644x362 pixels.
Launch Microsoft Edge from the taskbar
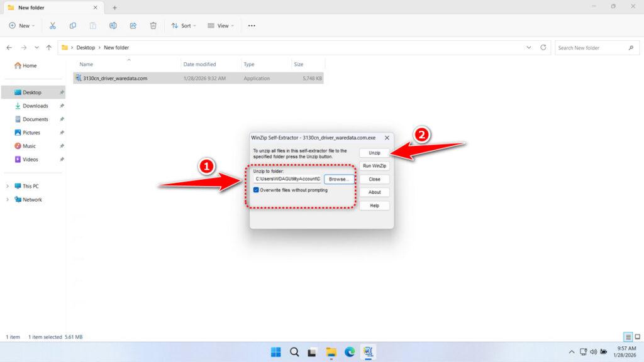pos(351,352)
